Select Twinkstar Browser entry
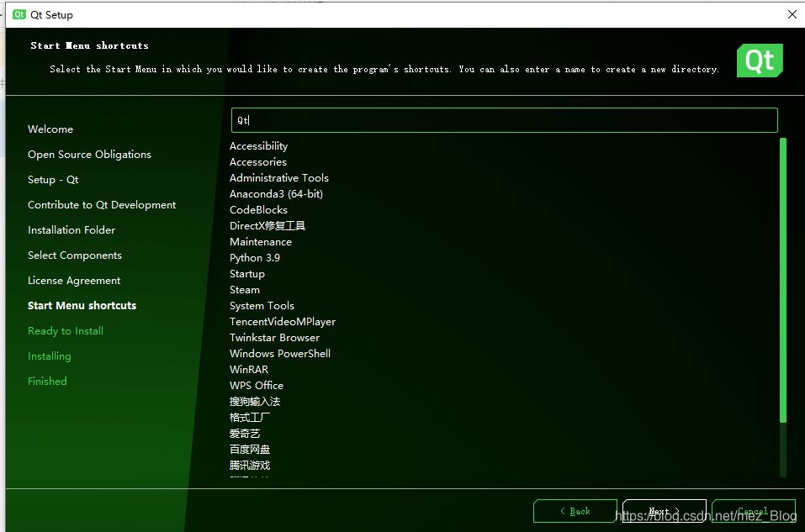This screenshot has width=805, height=532. pos(275,338)
